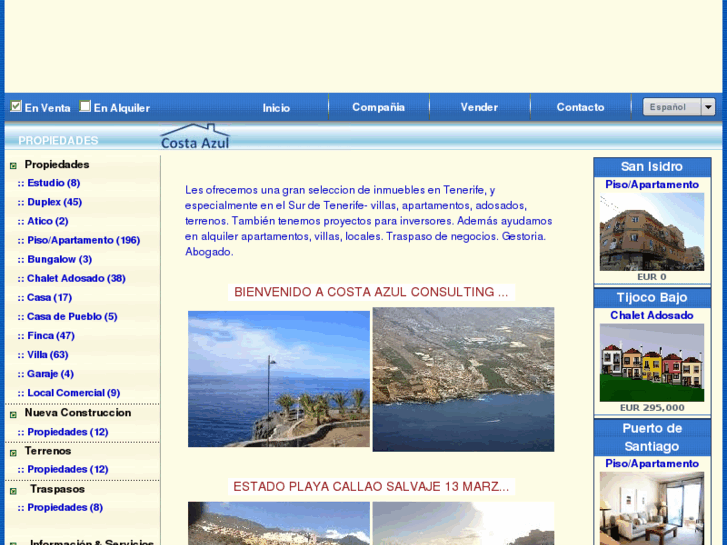Click Piso/Apartamento under Puerto de Santiago
Image resolution: width=727 pixels, height=545 pixels.
pos(652,463)
